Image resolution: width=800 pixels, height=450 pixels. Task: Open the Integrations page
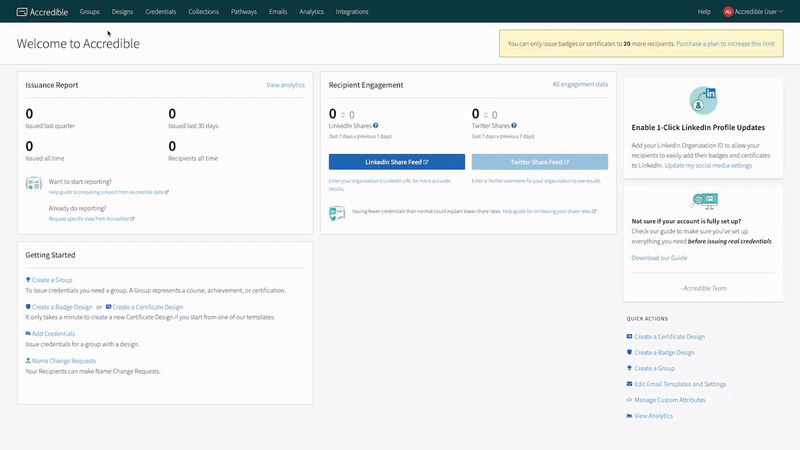point(352,12)
